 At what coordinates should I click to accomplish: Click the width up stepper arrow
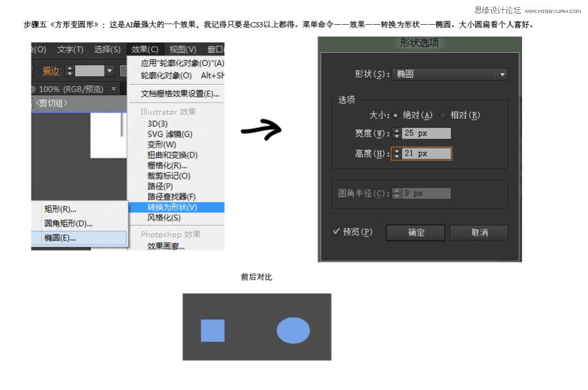click(397, 130)
